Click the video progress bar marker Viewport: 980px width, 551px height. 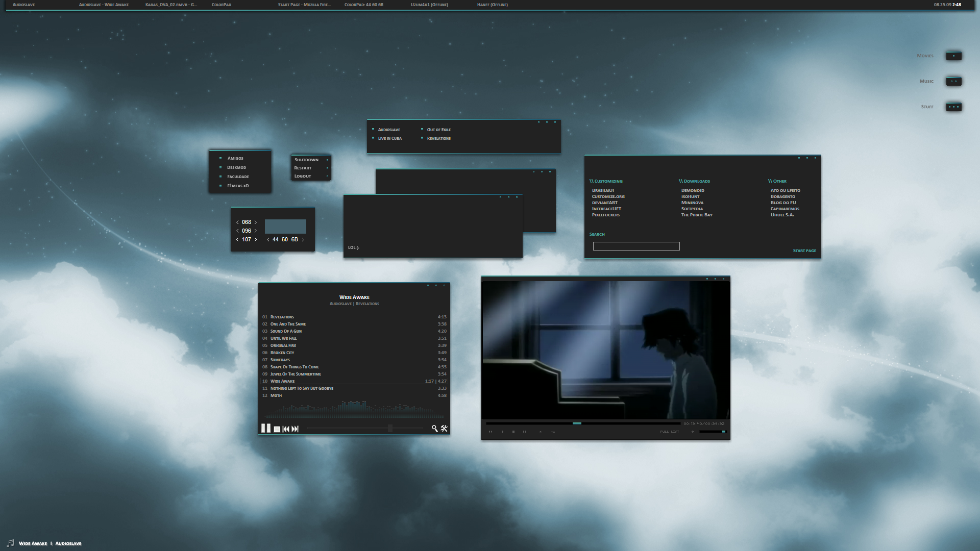coord(577,423)
